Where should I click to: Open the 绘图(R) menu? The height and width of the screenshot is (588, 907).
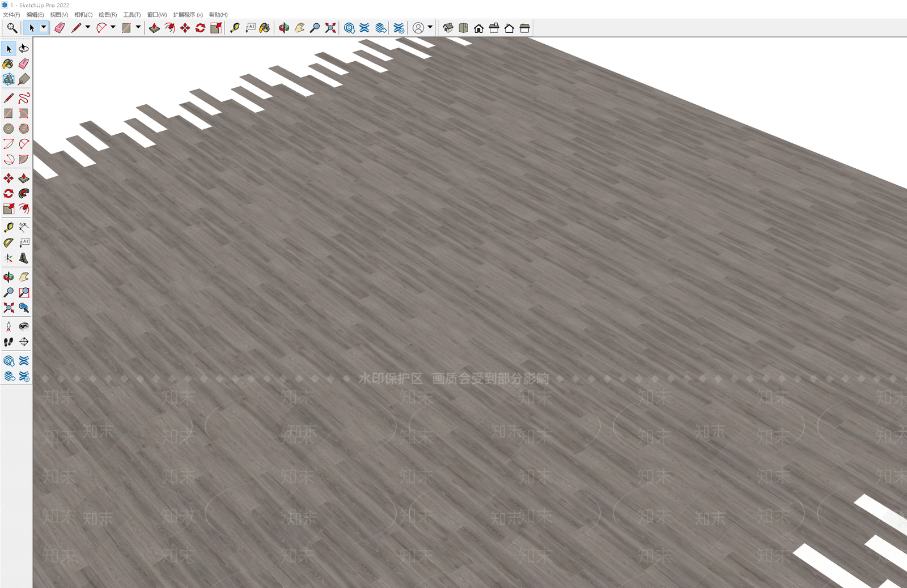click(108, 15)
